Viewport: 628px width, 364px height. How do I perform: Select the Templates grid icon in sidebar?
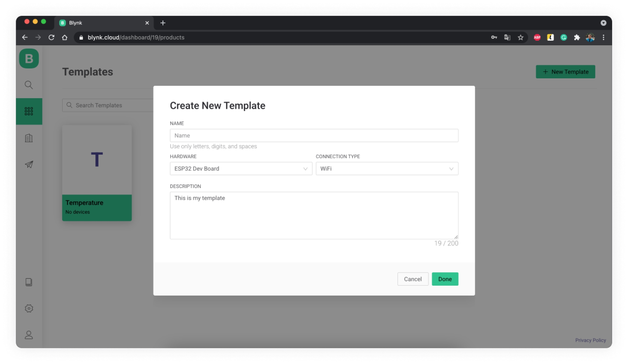[29, 111]
